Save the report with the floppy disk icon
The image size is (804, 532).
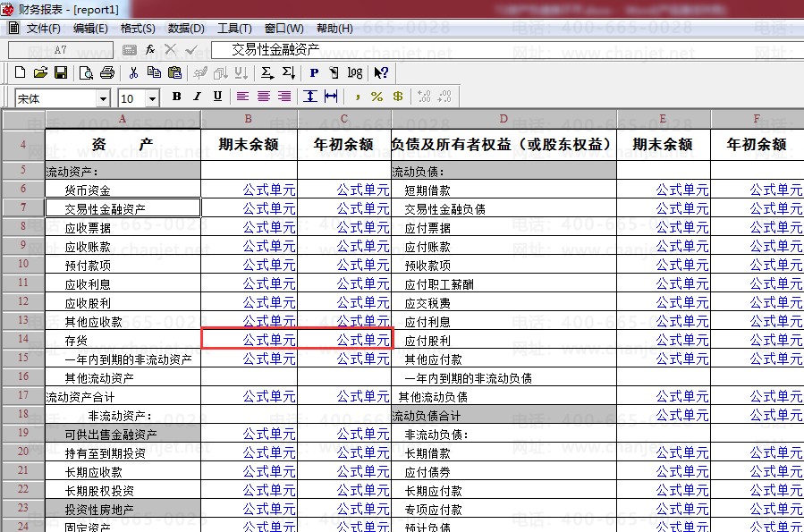[61, 72]
